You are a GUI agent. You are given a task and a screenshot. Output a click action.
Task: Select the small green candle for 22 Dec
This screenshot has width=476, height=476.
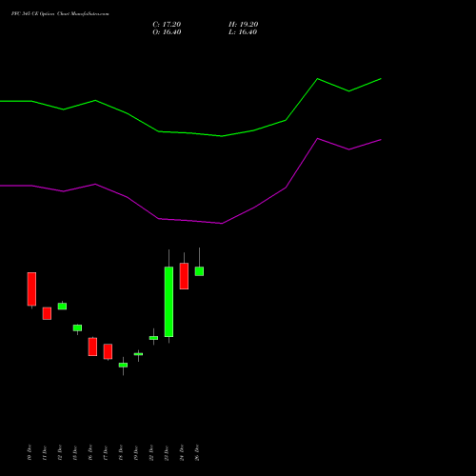coord(153,338)
